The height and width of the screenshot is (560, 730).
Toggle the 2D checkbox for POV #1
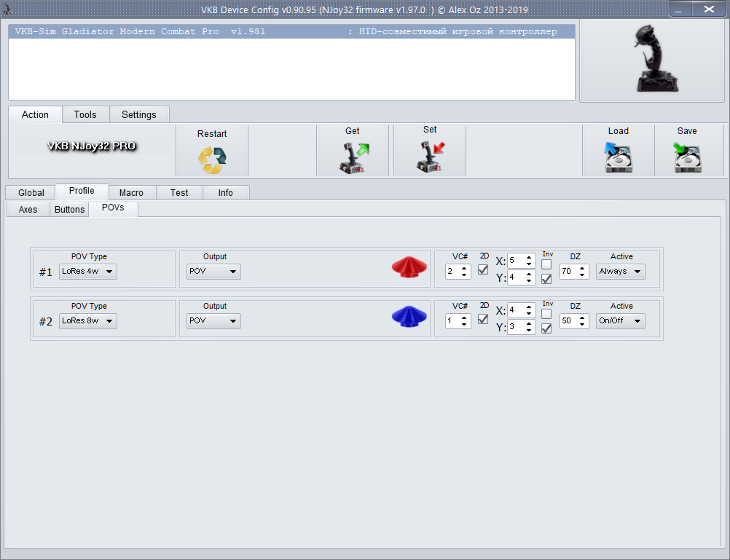click(483, 269)
